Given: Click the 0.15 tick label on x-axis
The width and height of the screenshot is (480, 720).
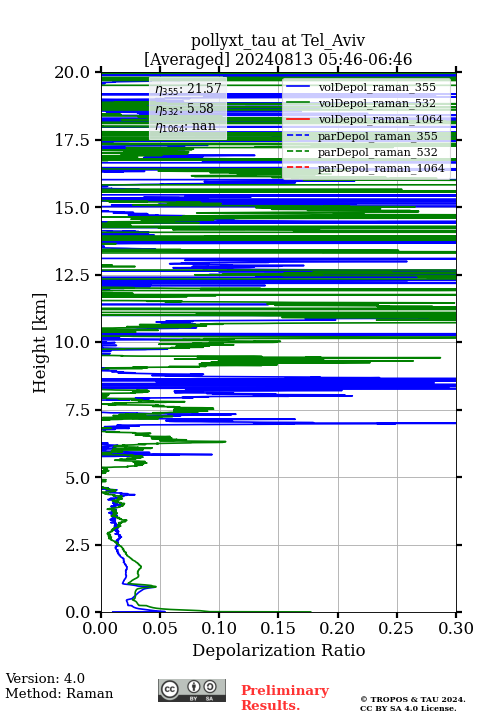Looking at the screenshot, I should click(278, 628).
